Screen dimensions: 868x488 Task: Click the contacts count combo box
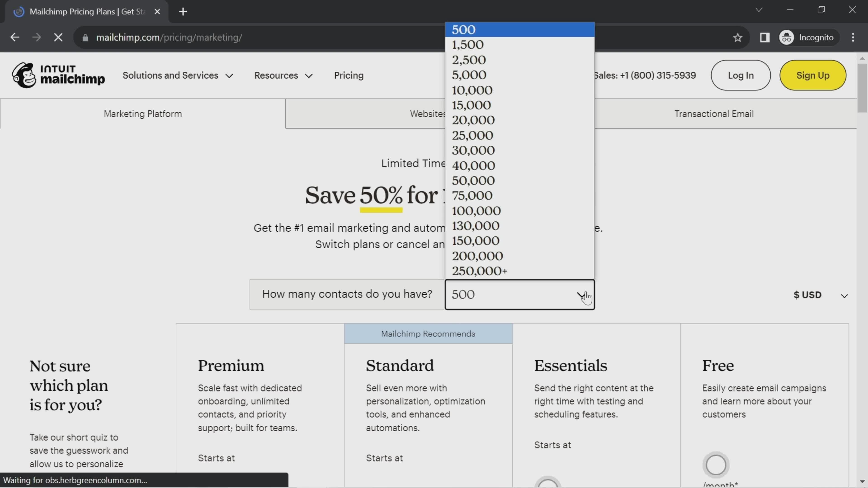click(x=520, y=295)
